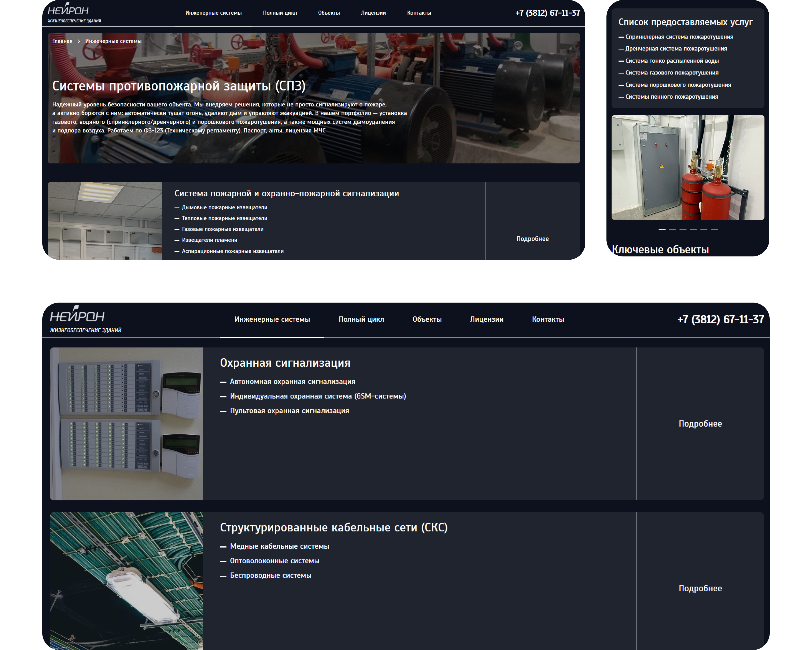This screenshot has width=812, height=650.
Task: Open the gas extinguishing cylinders photo
Action: coord(688,167)
